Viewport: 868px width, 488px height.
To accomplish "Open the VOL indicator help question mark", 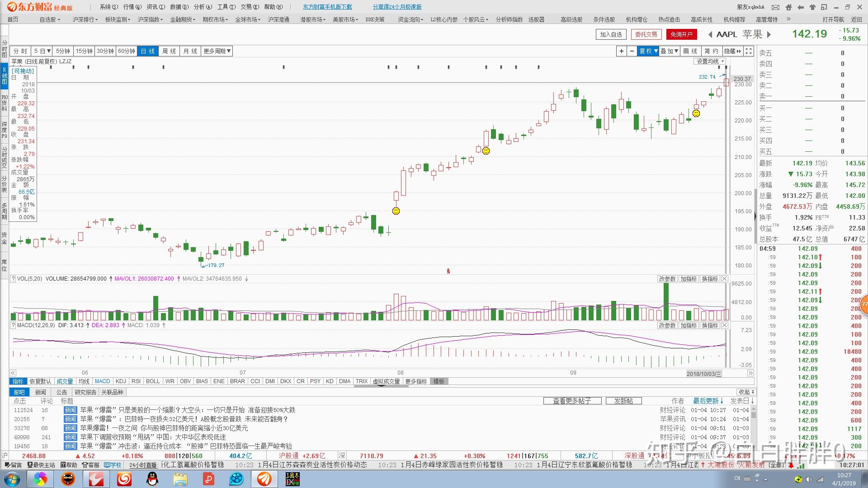I will click(x=13, y=279).
